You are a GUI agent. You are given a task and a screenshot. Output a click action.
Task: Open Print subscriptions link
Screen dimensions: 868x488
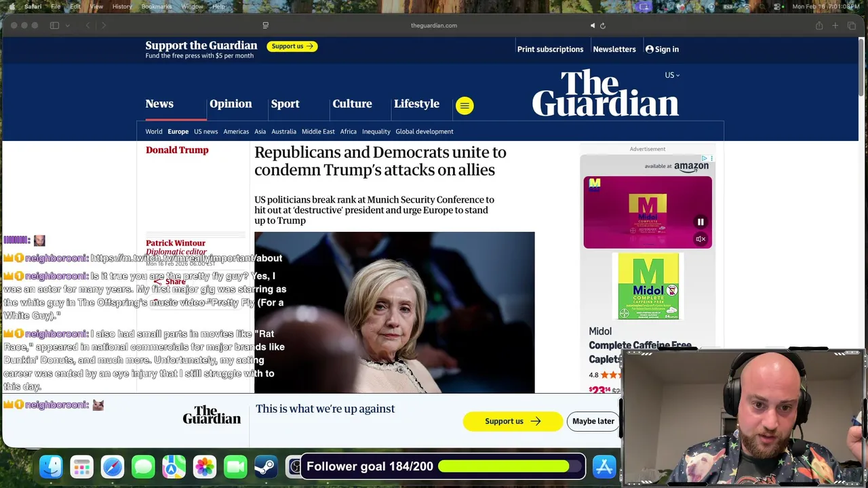(x=550, y=49)
